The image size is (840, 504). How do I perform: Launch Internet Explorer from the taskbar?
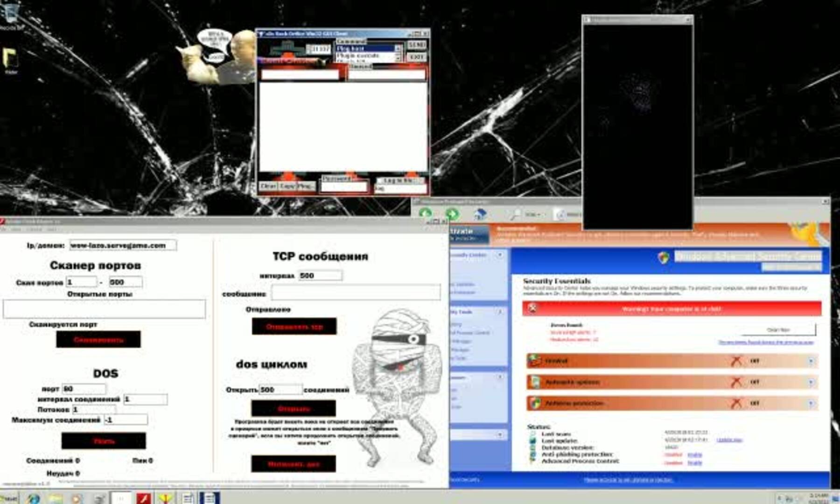tap(33, 498)
